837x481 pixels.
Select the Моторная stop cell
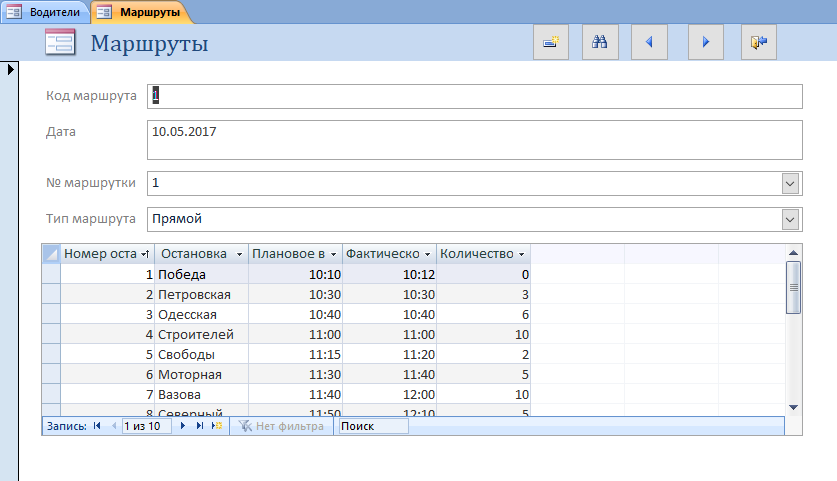tap(202, 375)
